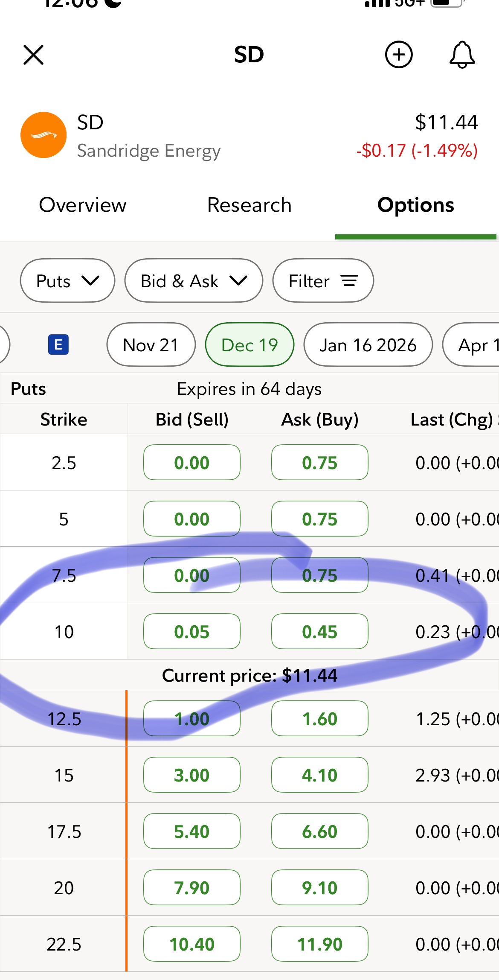This screenshot has height=980, width=499.
Task: Tap the 15 strike cell
Action: tap(64, 775)
